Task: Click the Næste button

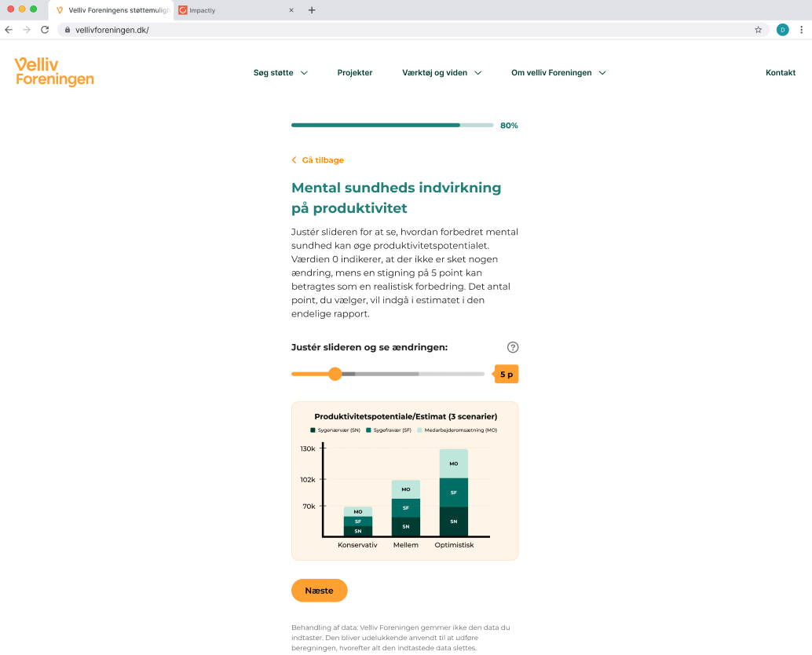Action: [x=319, y=591]
